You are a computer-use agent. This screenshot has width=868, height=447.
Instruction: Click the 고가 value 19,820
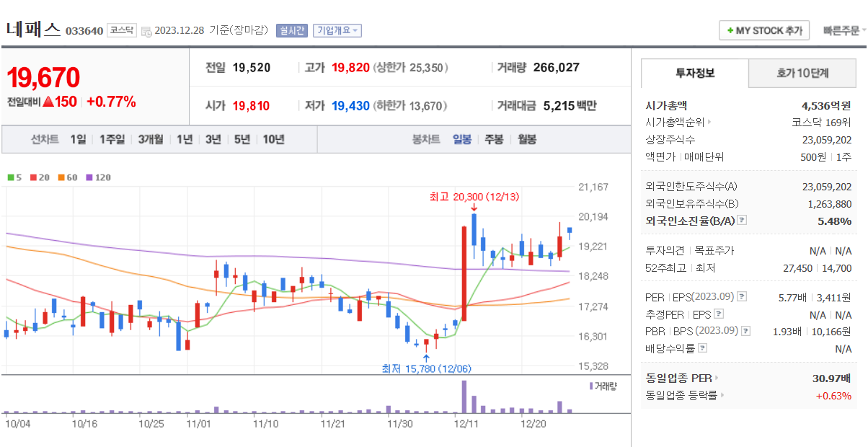350,68
